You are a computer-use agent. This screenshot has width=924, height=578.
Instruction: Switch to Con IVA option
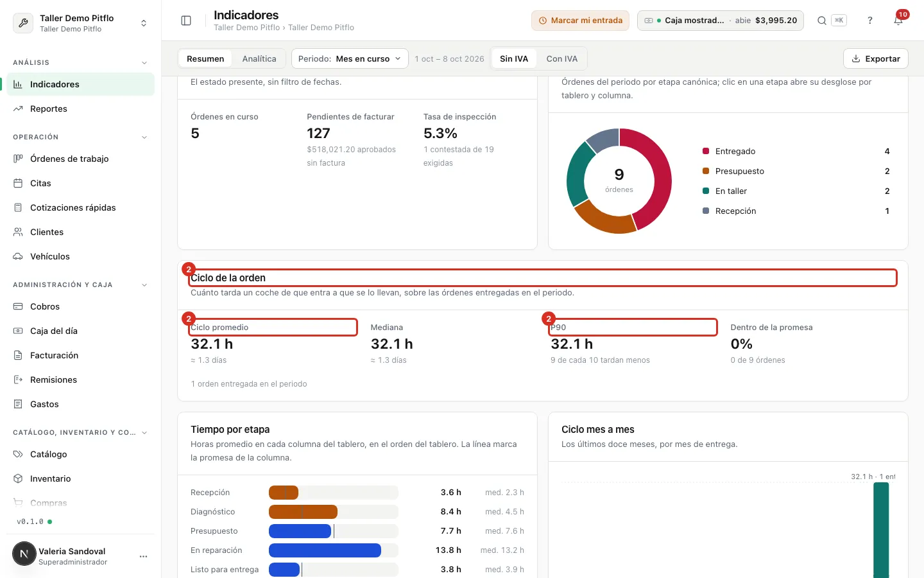(x=562, y=58)
